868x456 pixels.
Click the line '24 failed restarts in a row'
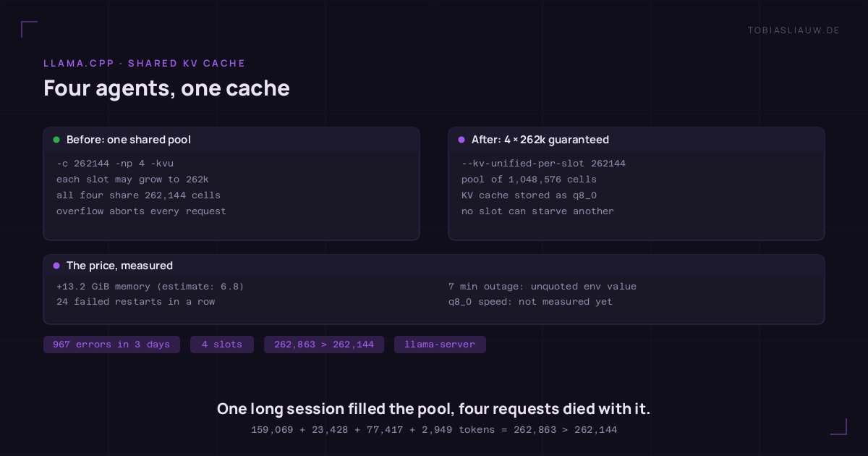(135, 302)
